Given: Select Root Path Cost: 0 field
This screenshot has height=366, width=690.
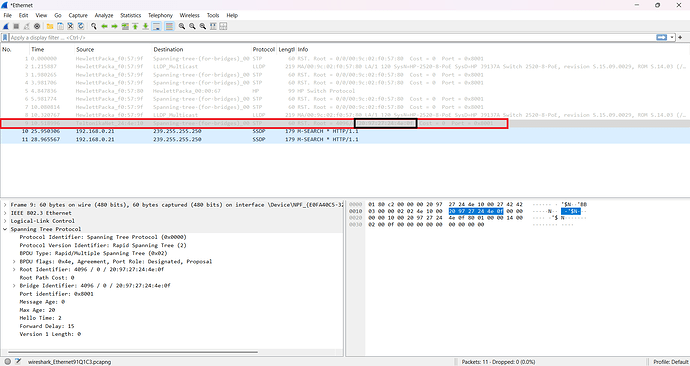Looking at the screenshot, I should [x=47, y=278].
